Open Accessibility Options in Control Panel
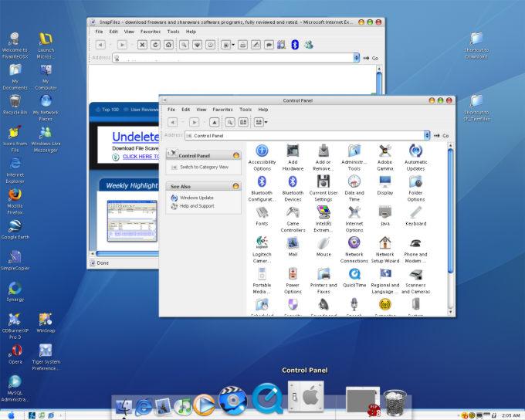Viewport: 525px width, 420px height. pos(262,157)
